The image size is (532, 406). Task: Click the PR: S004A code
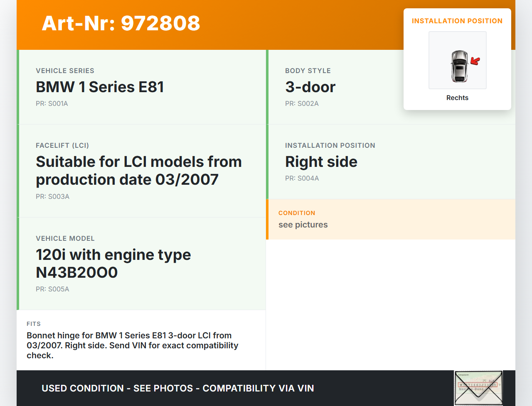pos(302,179)
